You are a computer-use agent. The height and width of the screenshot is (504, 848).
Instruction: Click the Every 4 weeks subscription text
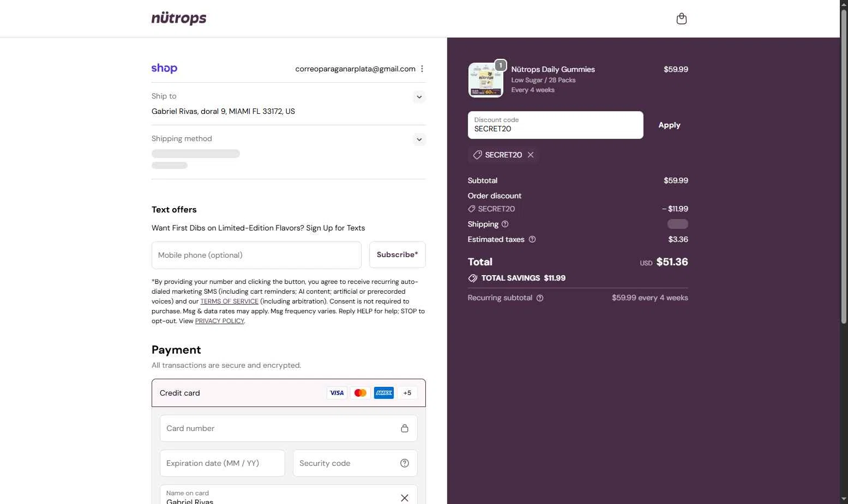(533, 90)
